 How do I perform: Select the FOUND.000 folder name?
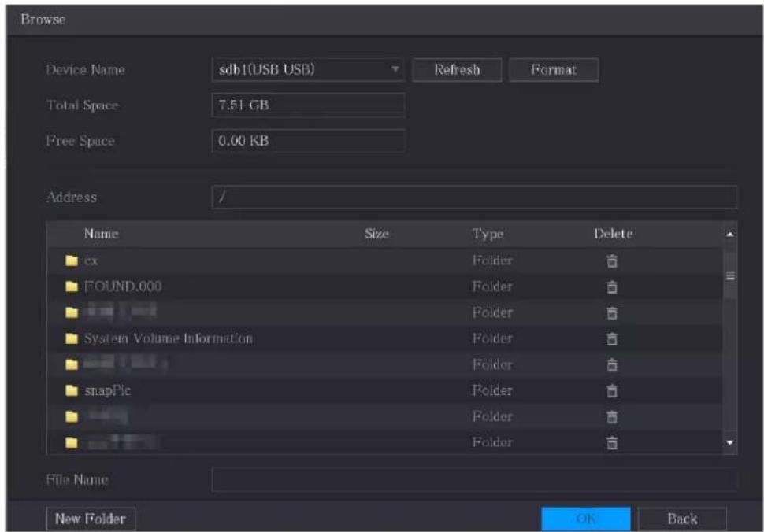point(123,286)
